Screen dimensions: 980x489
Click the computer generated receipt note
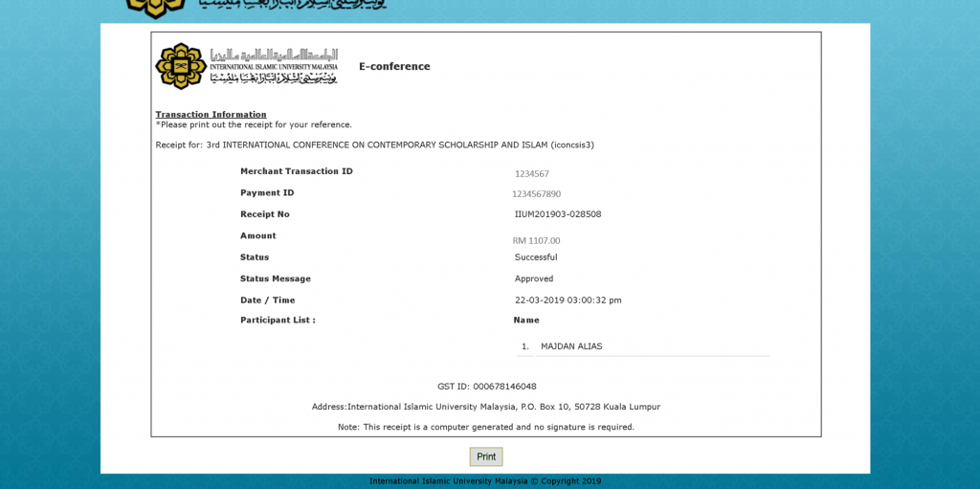tap(486, 427)
